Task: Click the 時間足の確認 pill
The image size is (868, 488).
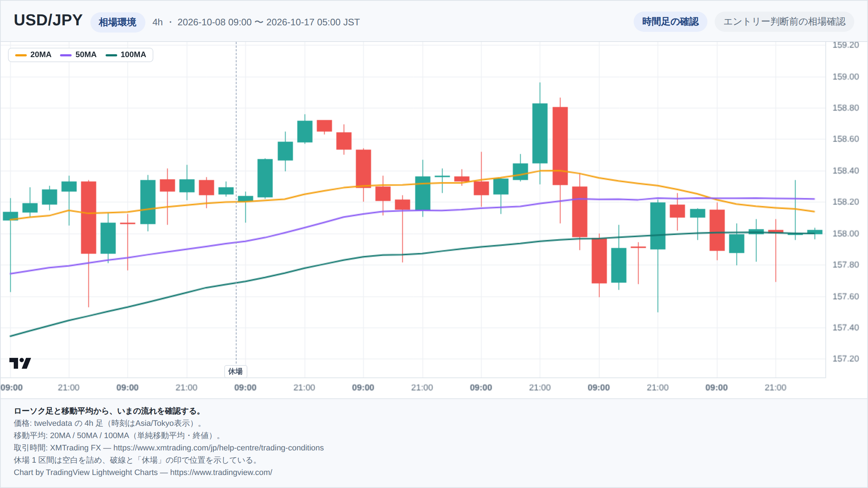Action: click(670, 22)
